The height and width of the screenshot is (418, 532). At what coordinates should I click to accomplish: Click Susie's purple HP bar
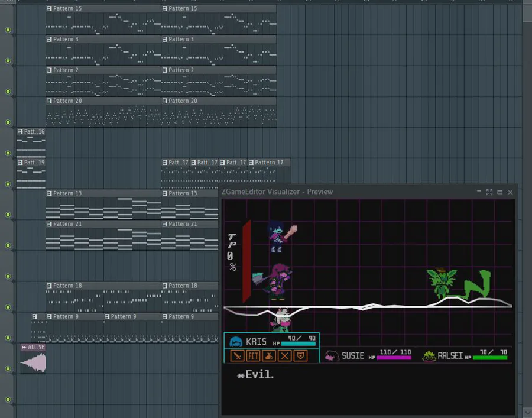[x=394, y=358]
